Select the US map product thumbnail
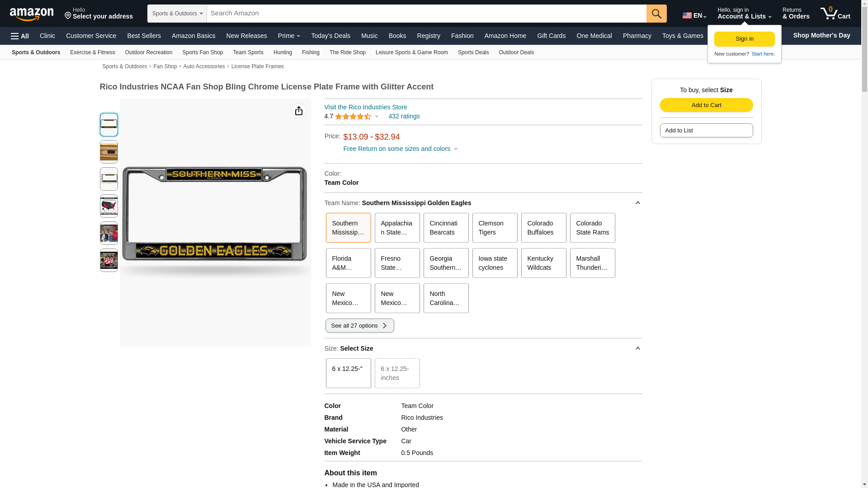This screenshot has height=488, width=868. click(x=108, y=206)
